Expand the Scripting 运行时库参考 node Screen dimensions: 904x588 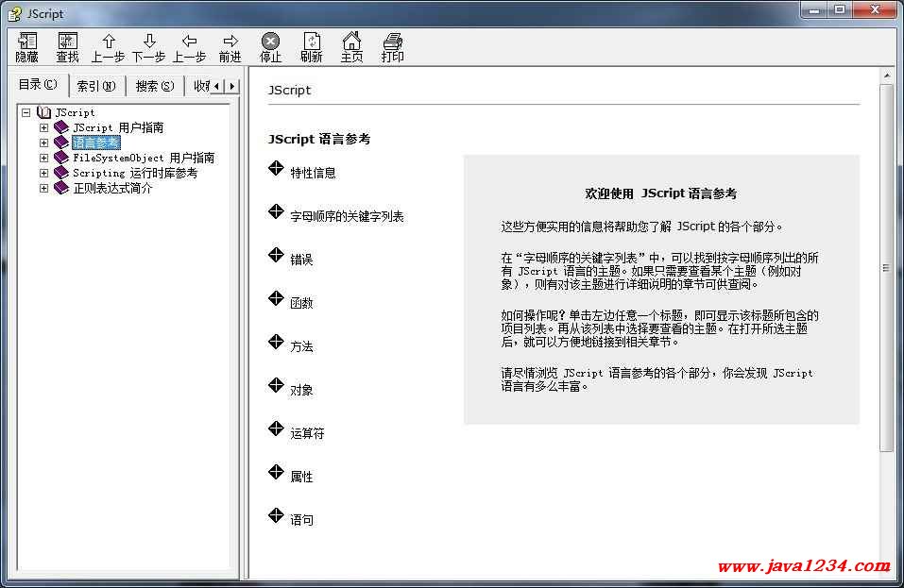point(43,172)
